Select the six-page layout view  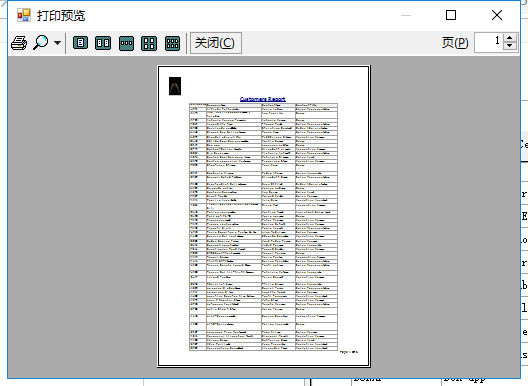click(172, 43)
